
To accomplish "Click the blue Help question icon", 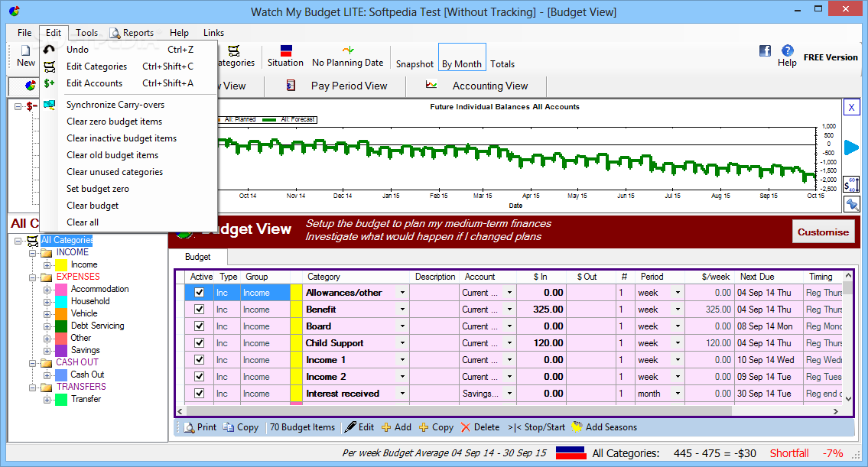I will [x=787, y=50].
